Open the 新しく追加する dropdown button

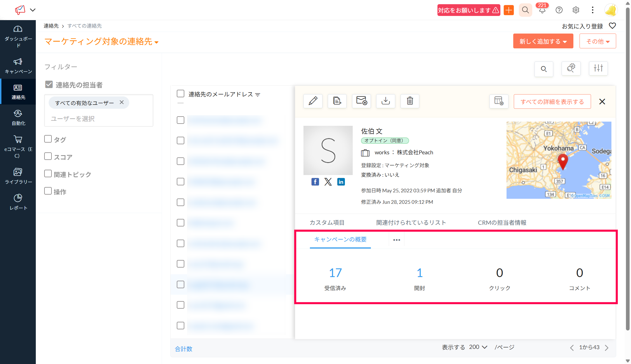pos(543,41)
